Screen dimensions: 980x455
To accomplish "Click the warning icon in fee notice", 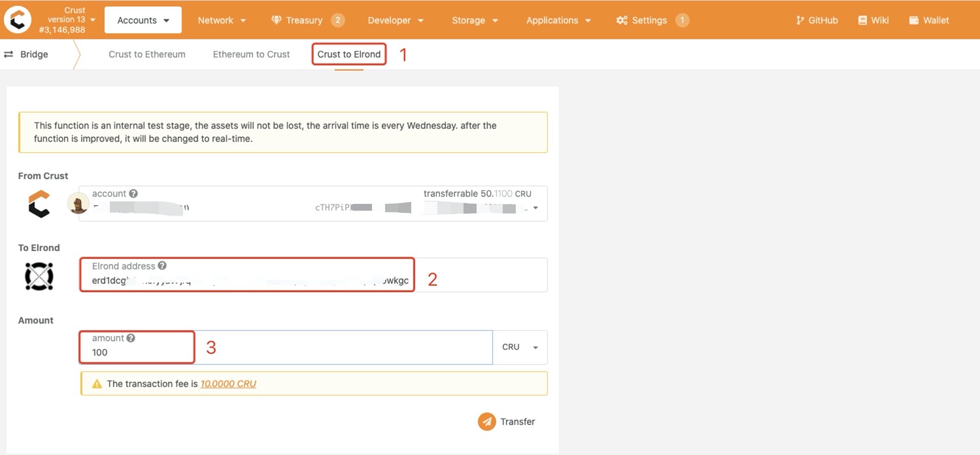I will pyautogui.click(x=97, y=384).
